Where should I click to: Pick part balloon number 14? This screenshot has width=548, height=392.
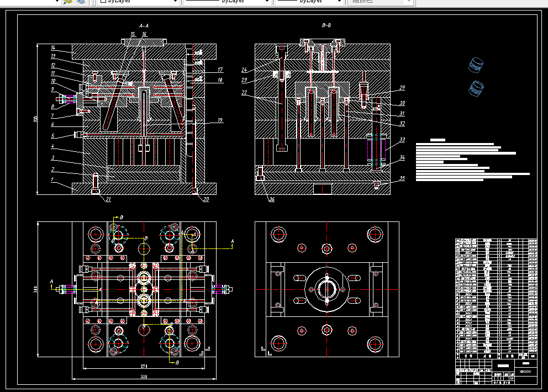click(53, 47)
